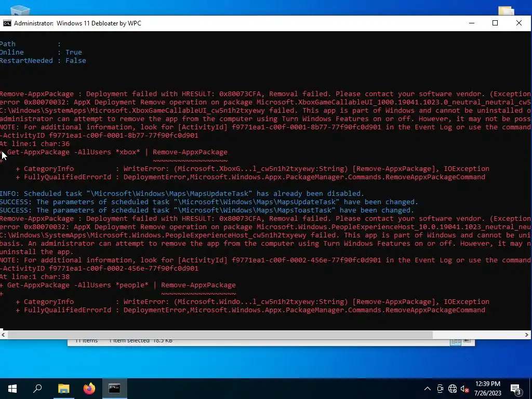Show hidden system tray icons chevron
This screenshot has width=532, height=399.
(428, 389)
